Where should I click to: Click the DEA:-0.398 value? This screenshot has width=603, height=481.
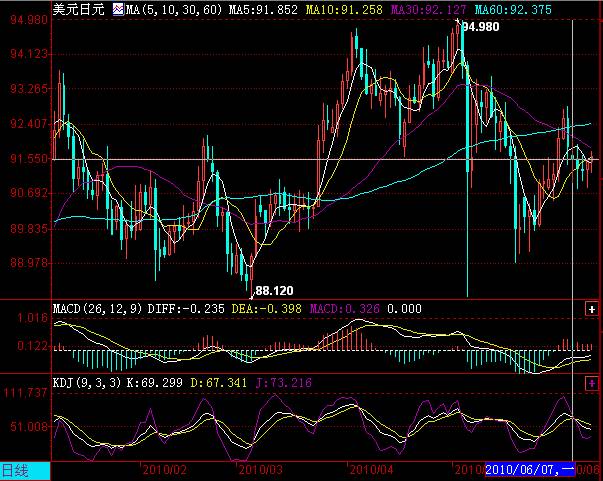pos(267,309)
